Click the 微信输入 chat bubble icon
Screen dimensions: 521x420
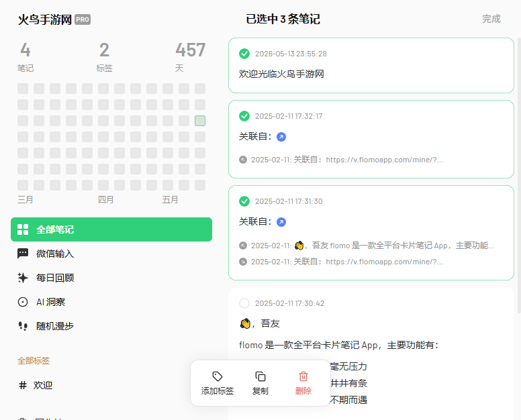[x=23, y=254]
